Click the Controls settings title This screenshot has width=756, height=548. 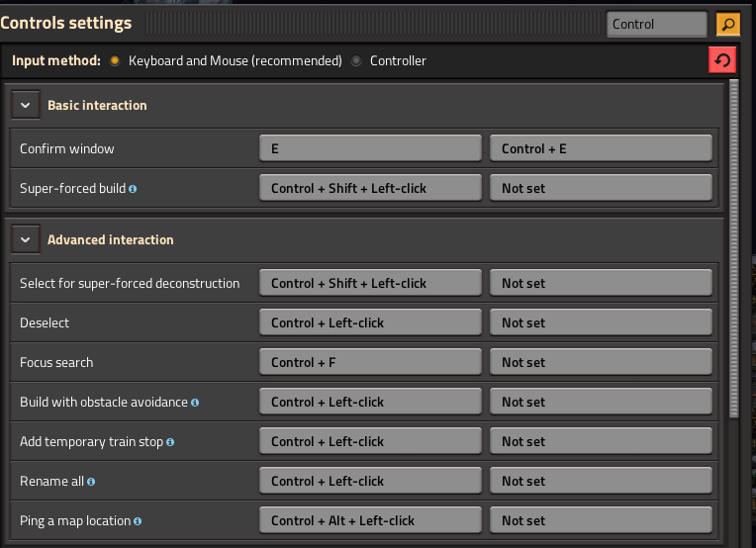66,23
